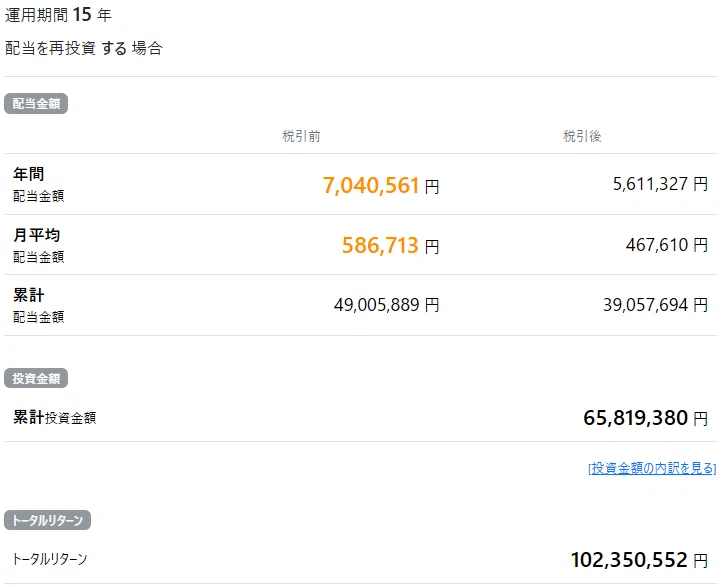Click the total return value 102,350,552
723x587 pixels.
point(630,560)
